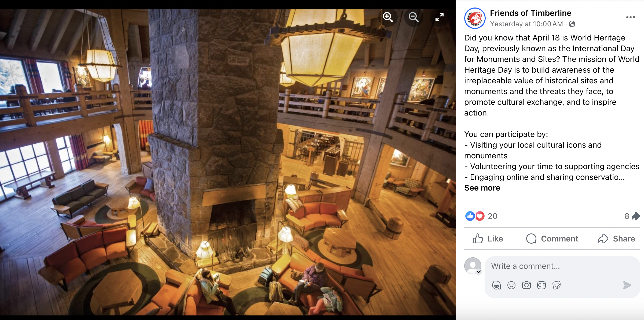The image size is (644, 320).
Task: Zoom in on the photo
Action: pyautogui.click(x=388, y=17)
